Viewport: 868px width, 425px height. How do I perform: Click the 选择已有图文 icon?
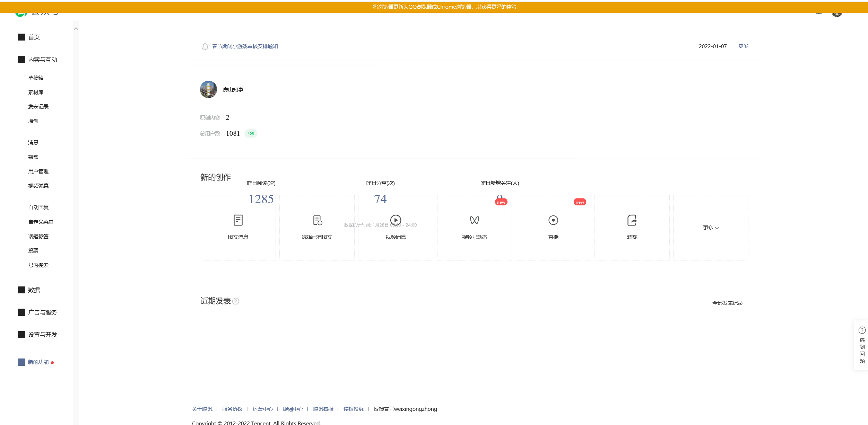pyautogui.click(x=317, y=220)
